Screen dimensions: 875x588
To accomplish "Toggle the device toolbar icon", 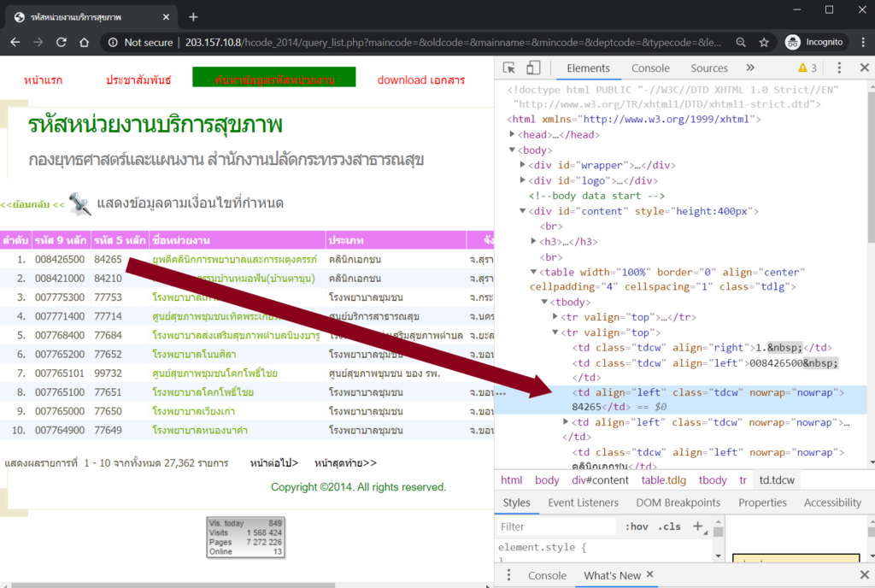I will (533, 68).
